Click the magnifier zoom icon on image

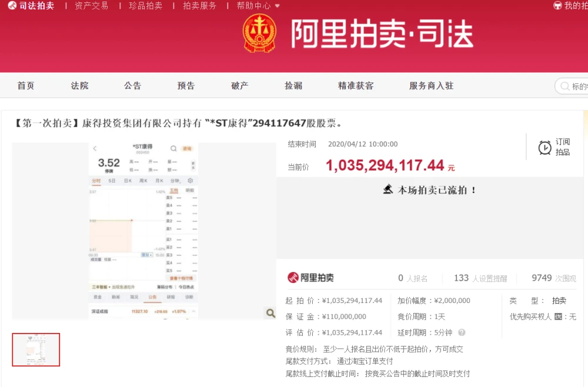270,313
